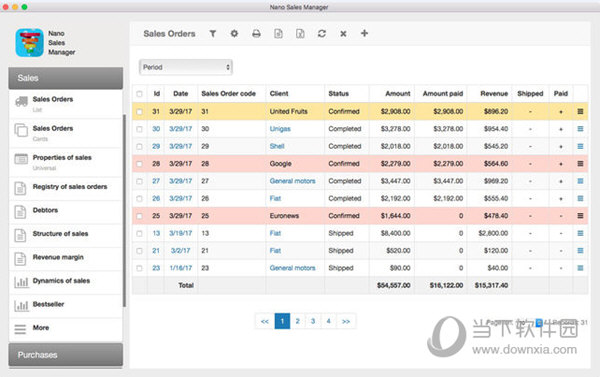Go to page 2 of results

(x=297, y=321)
